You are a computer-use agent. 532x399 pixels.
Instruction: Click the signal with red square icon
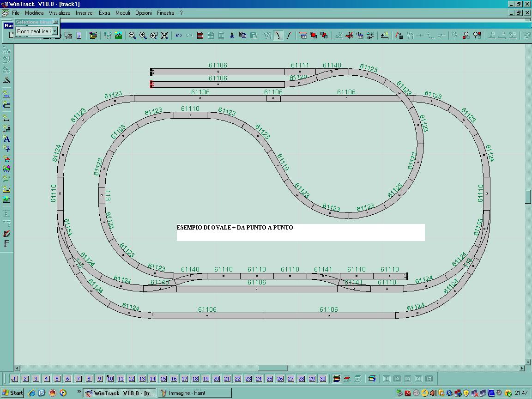(x=466, y=35)
